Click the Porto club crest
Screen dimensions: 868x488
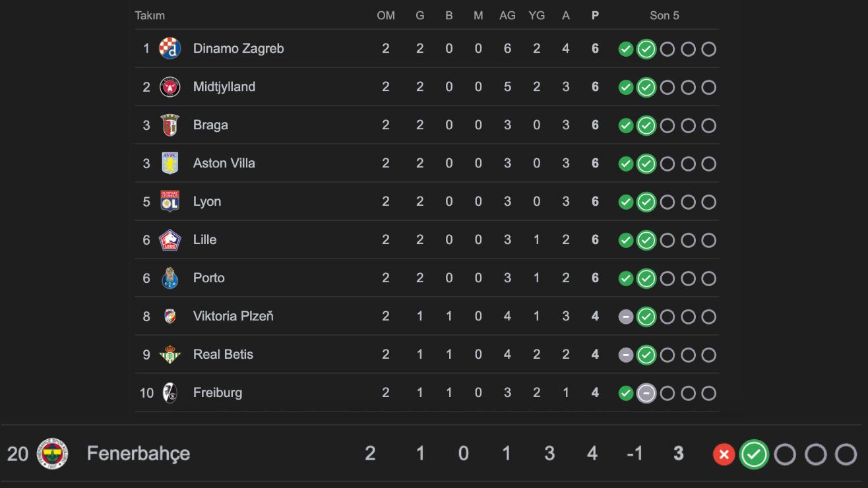click(x=170, y=278)
